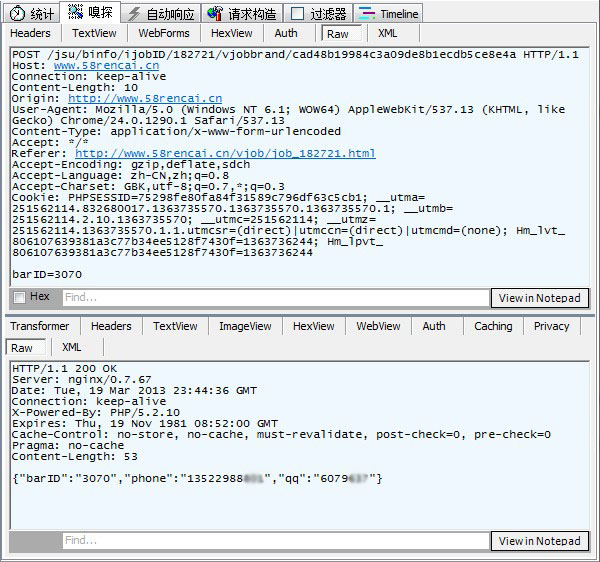Image resolution: width=600 pixels, height=562 pixels.
Task: Click the request Find input field
Action: (x=276, y=297)
